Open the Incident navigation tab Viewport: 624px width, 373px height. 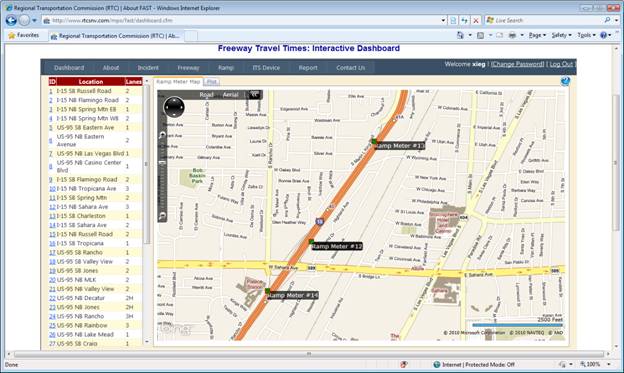click(148, 68)
